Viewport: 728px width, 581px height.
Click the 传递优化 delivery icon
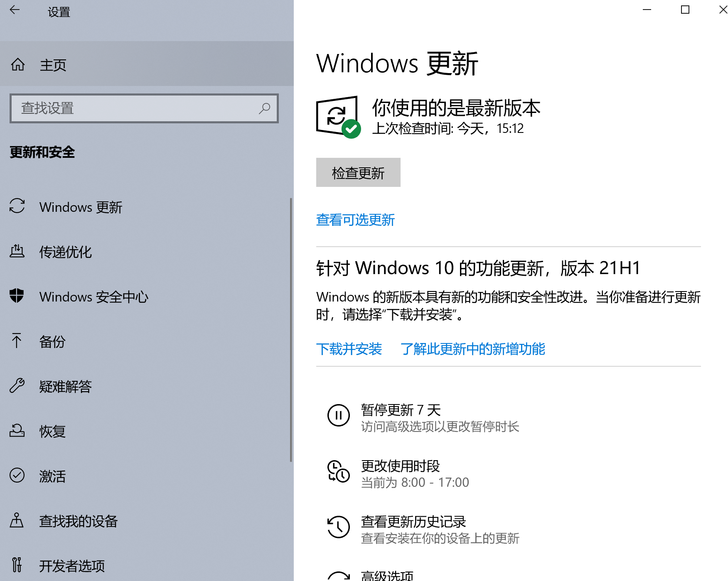click(17, 251)
